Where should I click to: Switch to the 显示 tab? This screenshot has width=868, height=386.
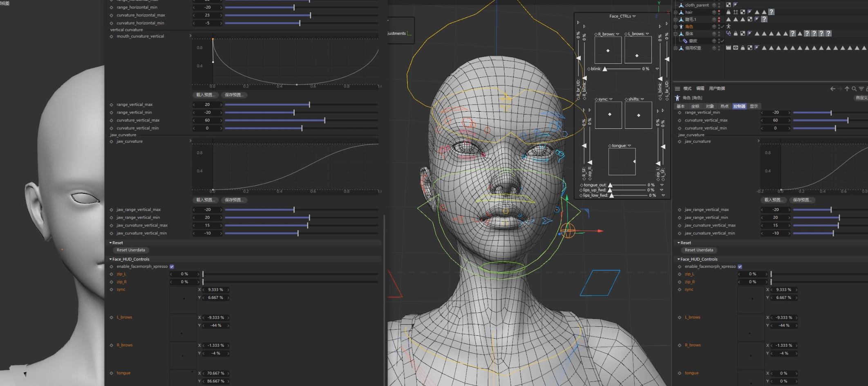click(754, 106)
